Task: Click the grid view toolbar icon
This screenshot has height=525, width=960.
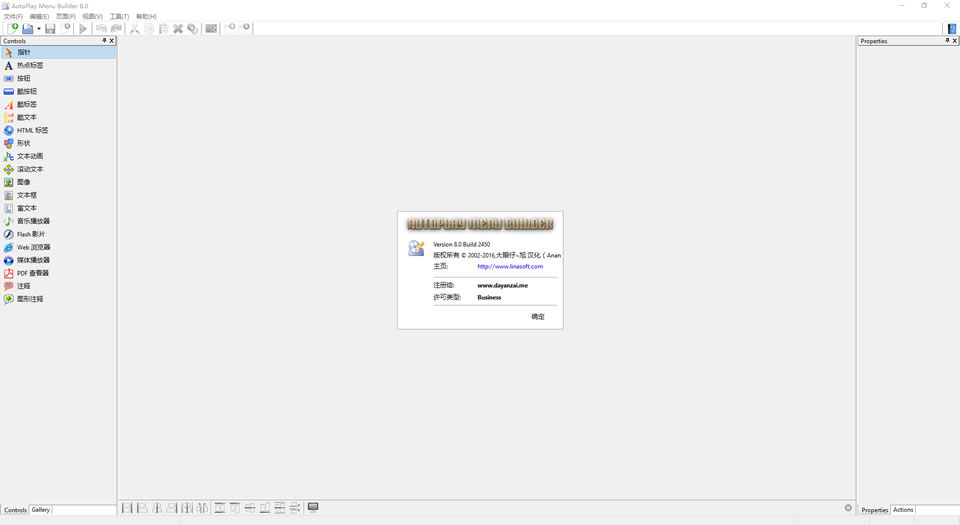Action: [211, 28]
